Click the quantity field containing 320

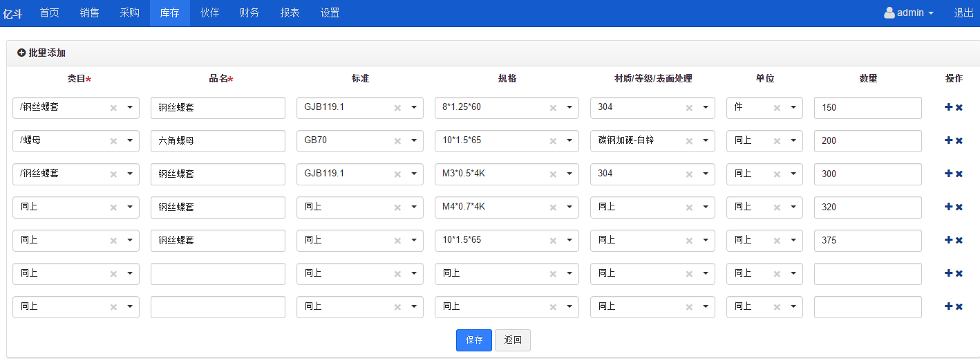868,207
